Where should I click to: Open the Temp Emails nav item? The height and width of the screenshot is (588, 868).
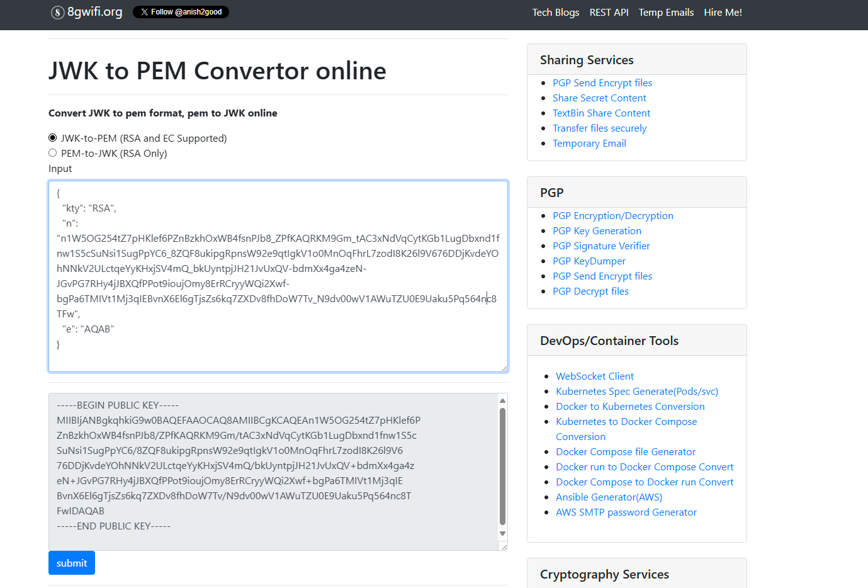coord(666,13)
